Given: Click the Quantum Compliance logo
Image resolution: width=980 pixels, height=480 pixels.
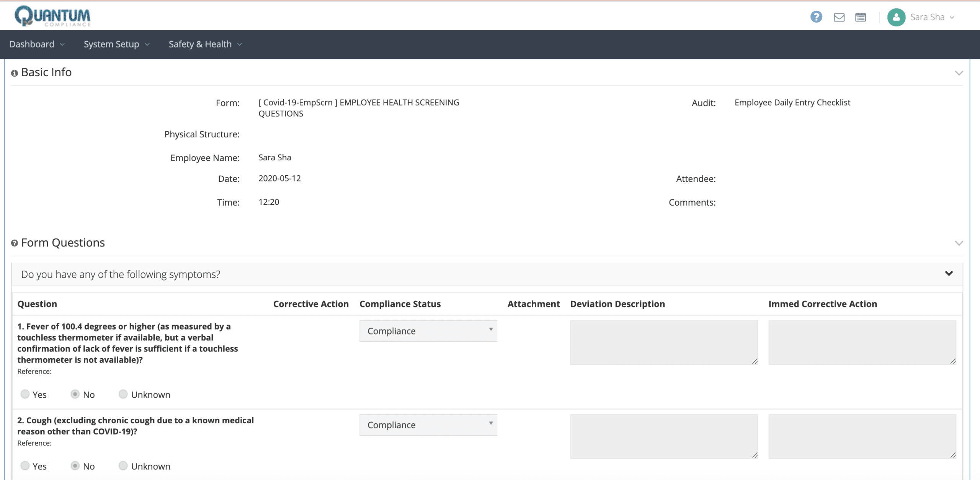Looking at the screenshot, I should coord(52,16).
